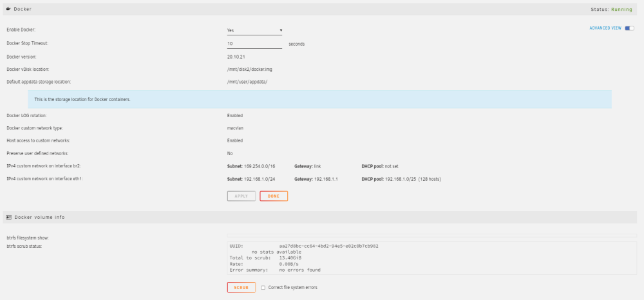Image resolution: width=644 pixels, height=300 pixels.
Task: Click the Done button
Action: coord(274,196)
